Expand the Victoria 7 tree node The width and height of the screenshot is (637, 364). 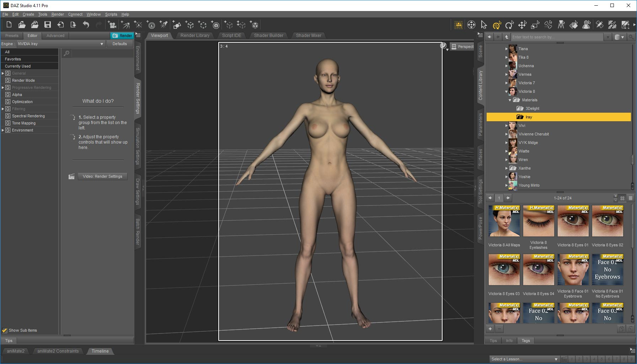click(507, 83)
